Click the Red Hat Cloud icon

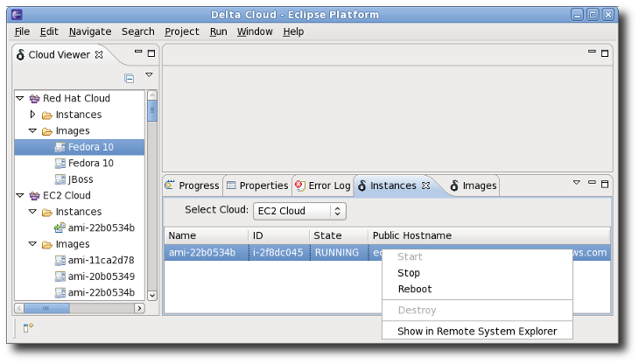click(35, 99)
